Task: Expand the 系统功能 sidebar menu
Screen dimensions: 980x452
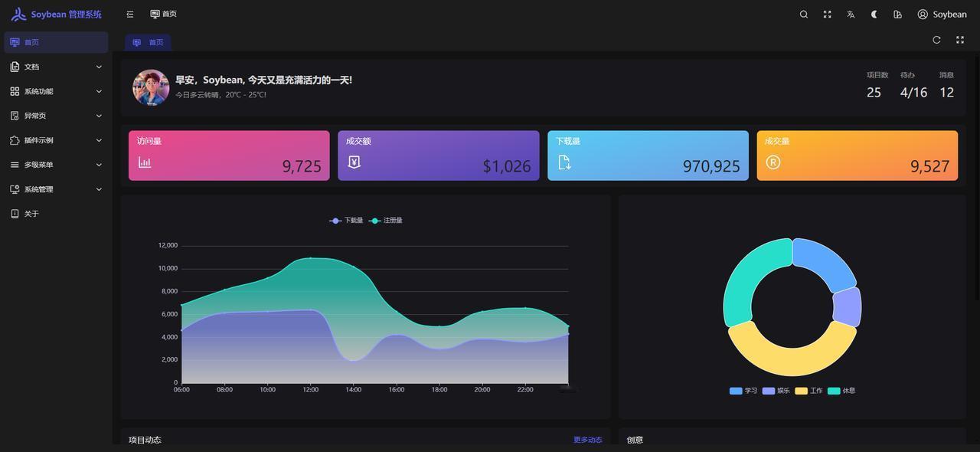Action: [x=56, y=92]
